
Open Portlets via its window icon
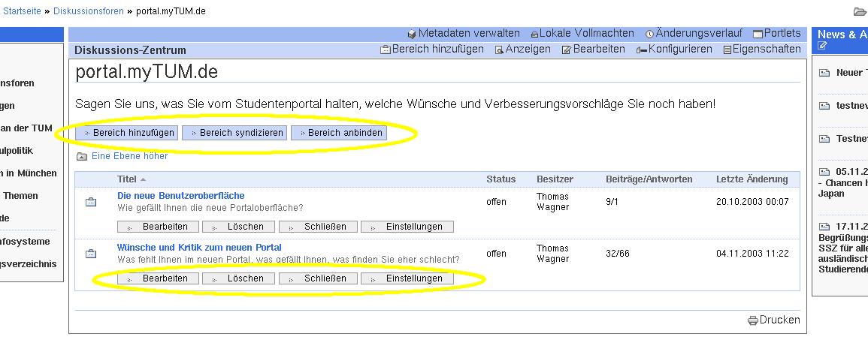[758, 35]
